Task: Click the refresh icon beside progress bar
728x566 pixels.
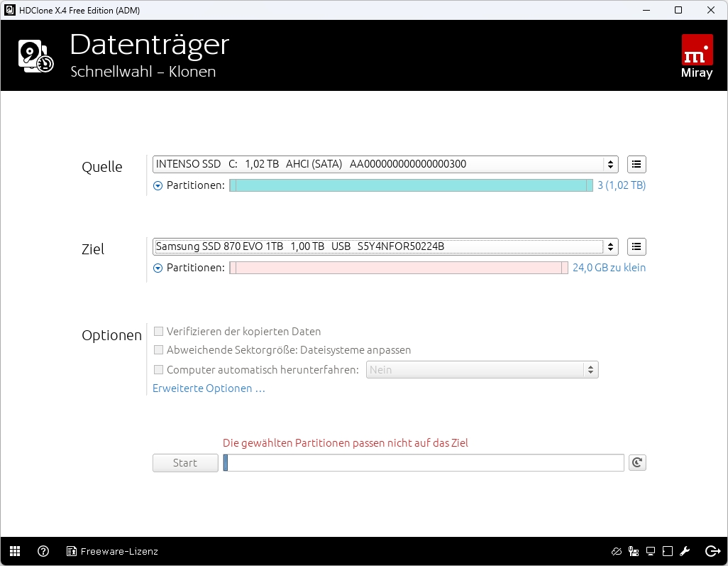Action: (637, 462)
